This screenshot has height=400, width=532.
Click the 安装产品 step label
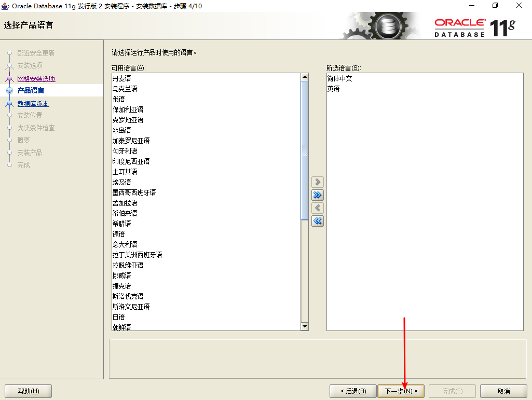pyautogui.click(x=30, y=153)
